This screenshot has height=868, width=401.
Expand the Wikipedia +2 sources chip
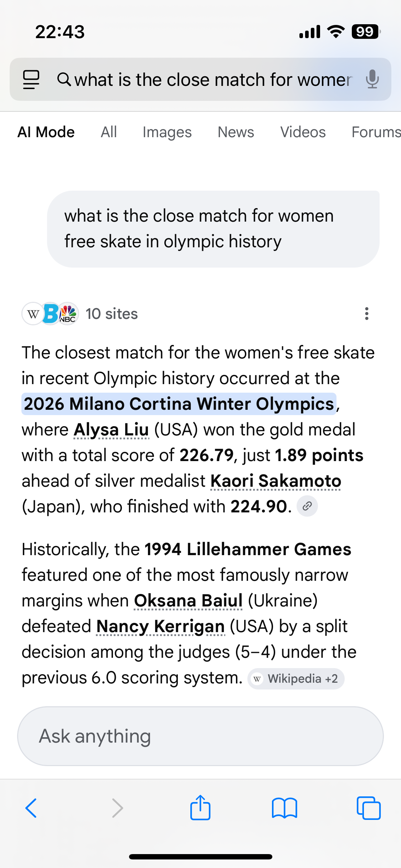tap(296, 679)
